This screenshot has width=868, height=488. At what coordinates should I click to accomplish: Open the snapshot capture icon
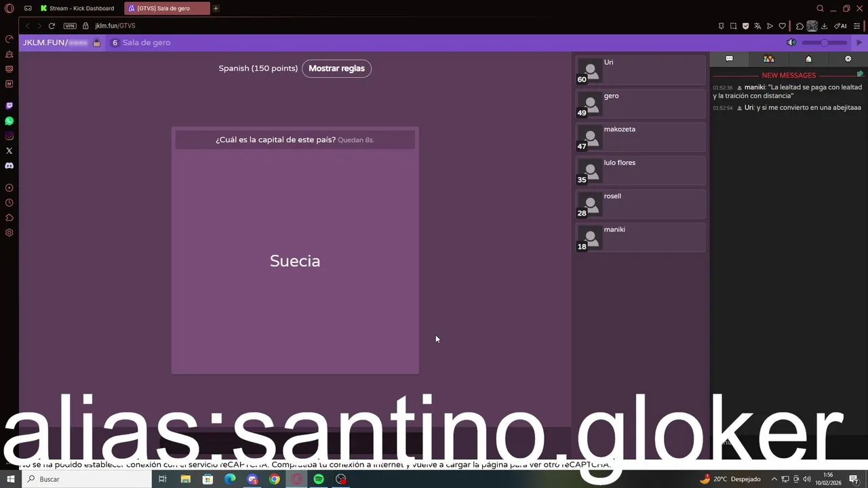point(733,26)
